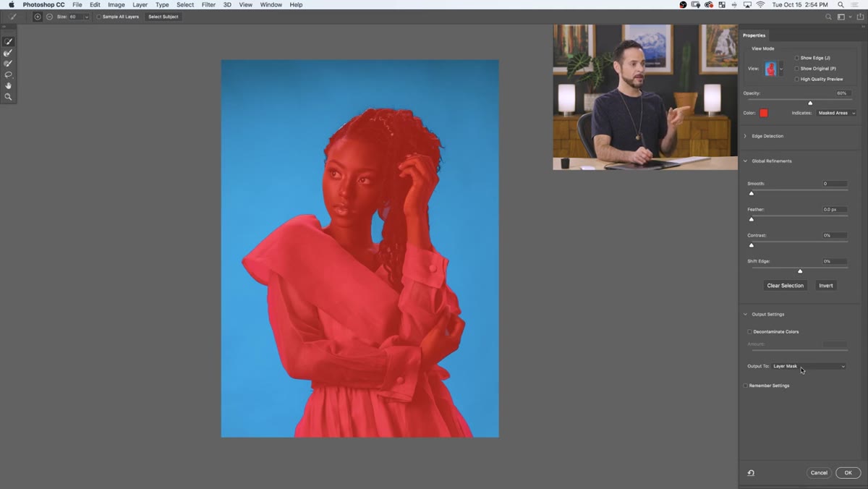Click the Cancel button
868x489 pixels.
coord(819,473)
